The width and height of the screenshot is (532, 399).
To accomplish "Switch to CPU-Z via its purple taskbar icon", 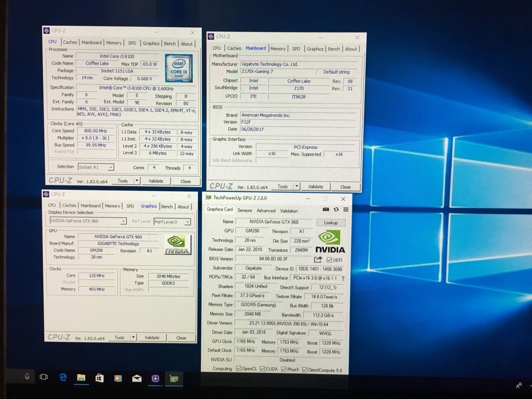I will [156, 379].
